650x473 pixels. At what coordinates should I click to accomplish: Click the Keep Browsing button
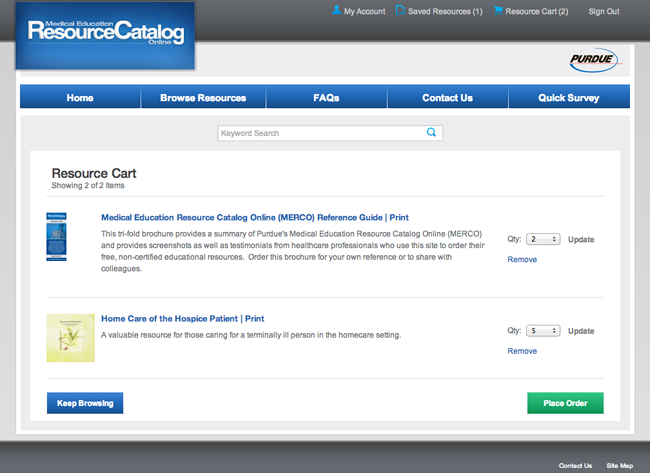point(85,403)
